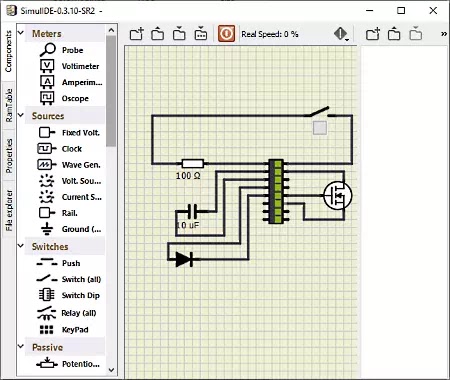Switch to the RamTable tab

8,105
